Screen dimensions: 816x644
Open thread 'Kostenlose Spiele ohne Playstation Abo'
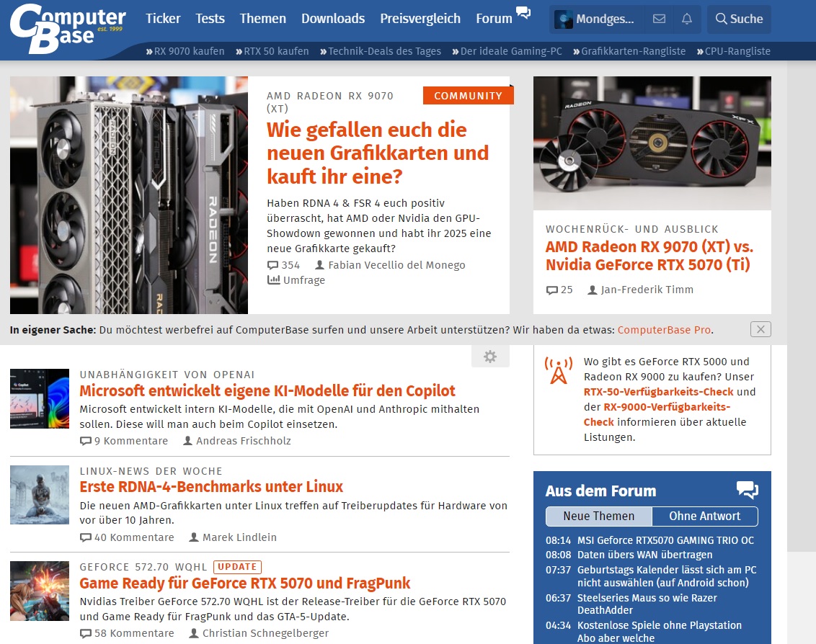pyautogui.click(x=660, y=632)
